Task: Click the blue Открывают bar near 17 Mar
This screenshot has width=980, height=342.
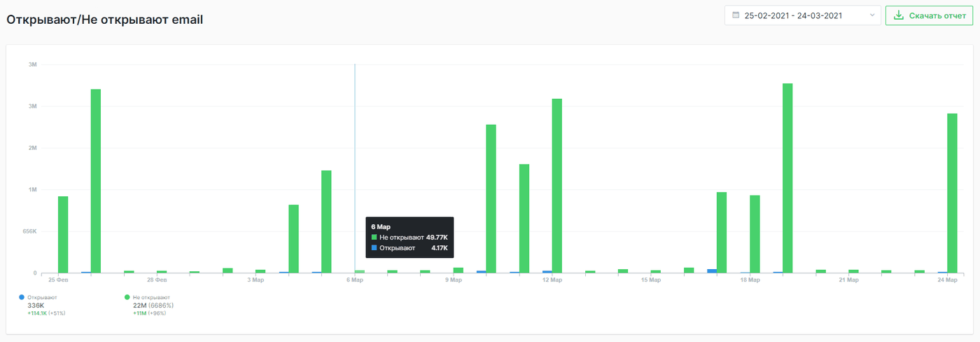Action: tap(712, 271)
